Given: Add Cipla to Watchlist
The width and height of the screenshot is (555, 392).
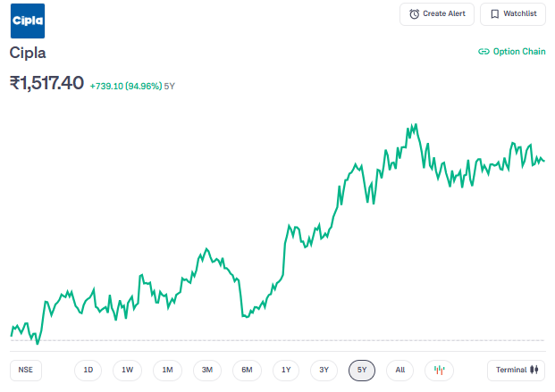Looking at the screenshot, I should tap(513, 14).
